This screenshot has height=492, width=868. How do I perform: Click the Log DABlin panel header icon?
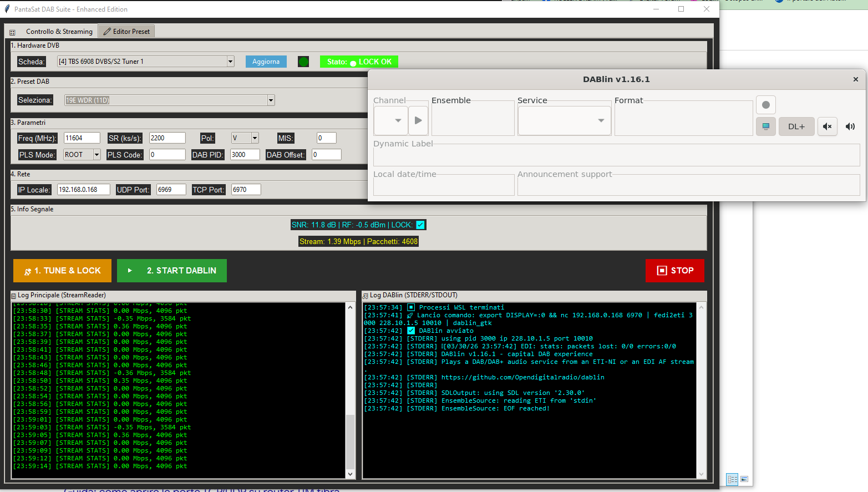pyautogui.click(x=366, y=296)
